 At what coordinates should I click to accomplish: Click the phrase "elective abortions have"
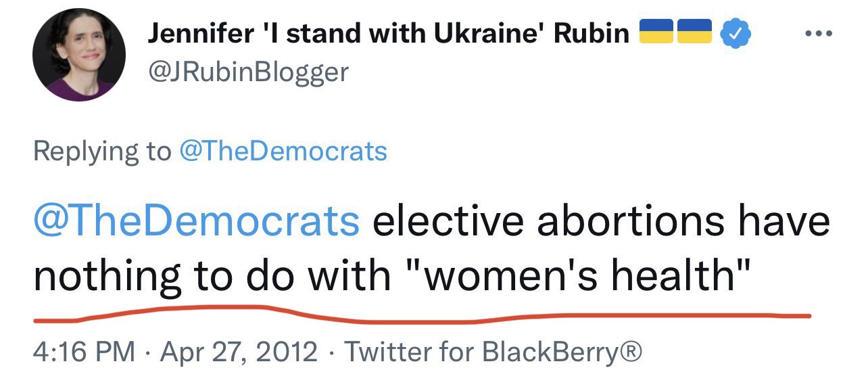[x=600, y=221]
